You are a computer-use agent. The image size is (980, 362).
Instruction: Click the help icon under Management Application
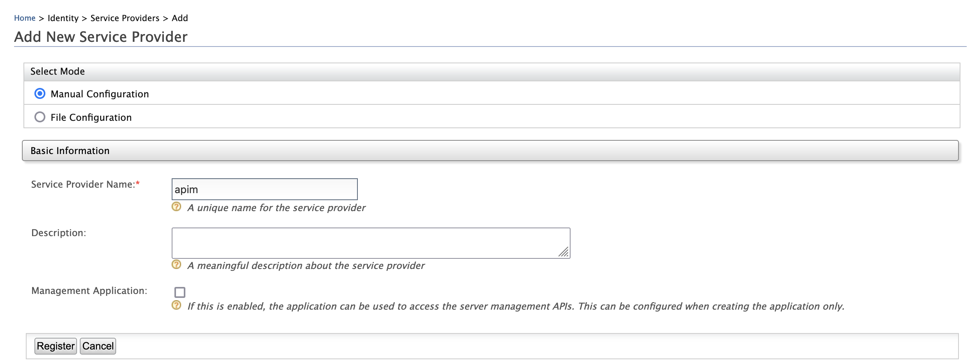click(x=177, y=305)
